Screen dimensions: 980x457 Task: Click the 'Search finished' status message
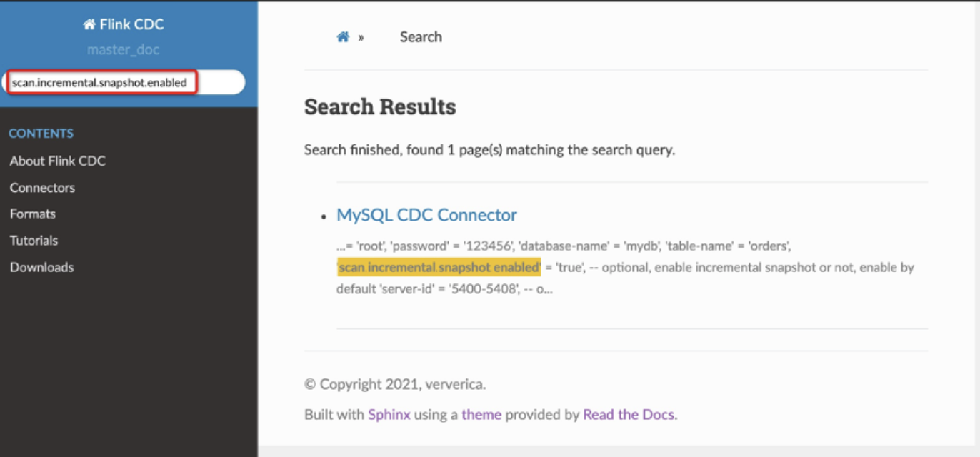(x=489, y=150)
